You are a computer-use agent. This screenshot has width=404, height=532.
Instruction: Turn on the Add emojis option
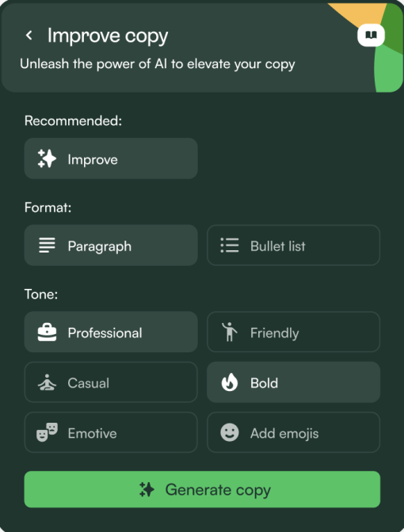point(293,432)
